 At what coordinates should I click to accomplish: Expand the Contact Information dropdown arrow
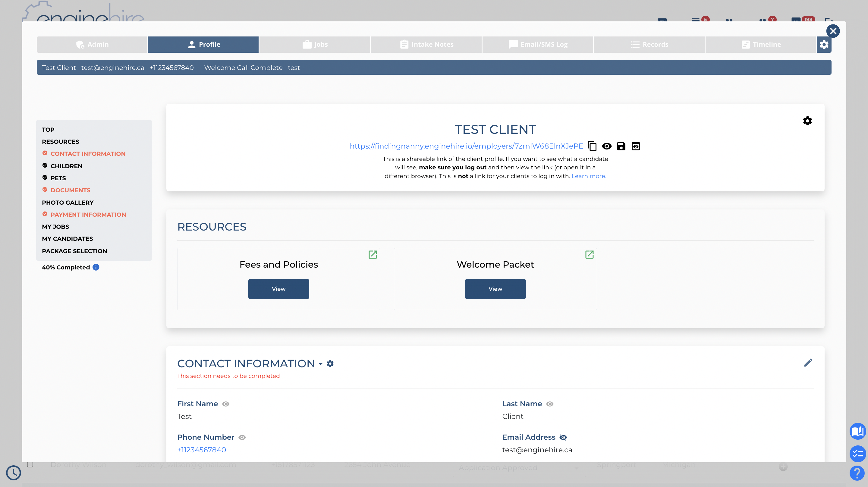(320, 364)
